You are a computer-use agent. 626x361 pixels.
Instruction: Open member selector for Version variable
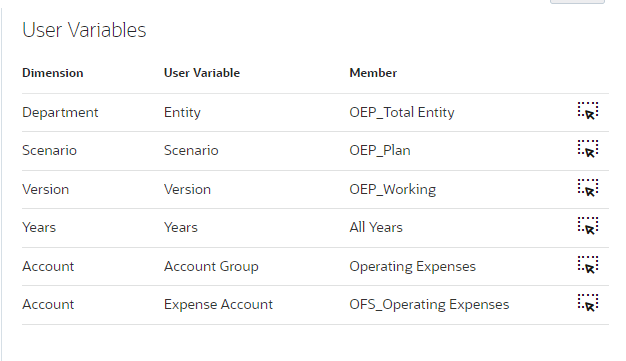click(x=588, y=188)
